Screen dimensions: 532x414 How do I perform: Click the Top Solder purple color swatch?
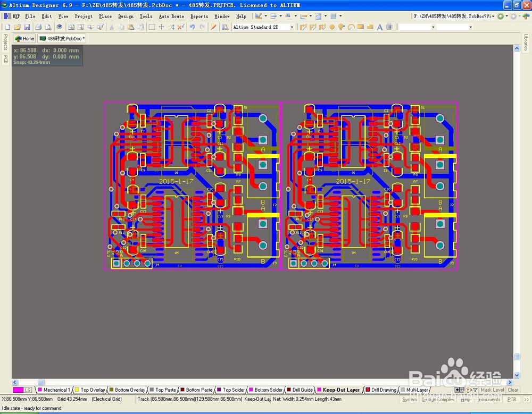[219, 390]
